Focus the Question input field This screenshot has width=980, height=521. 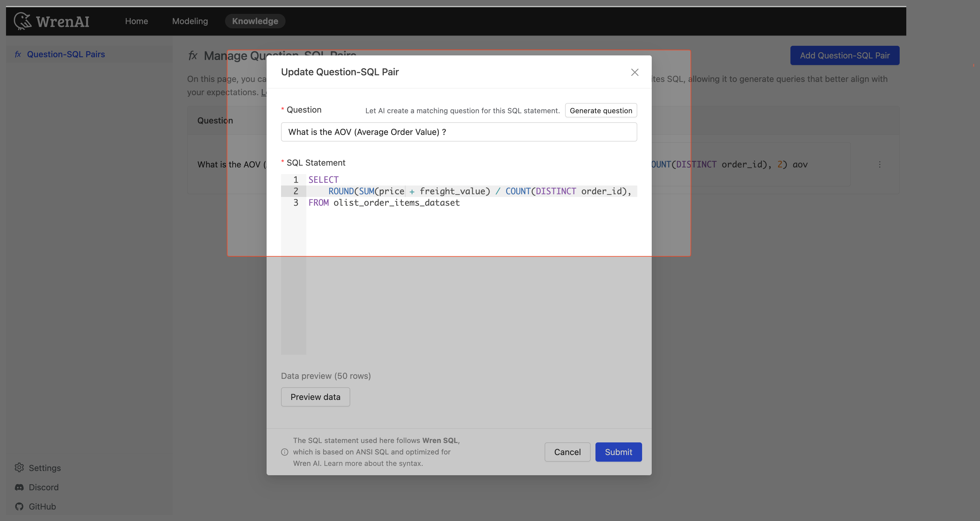coord(459,132)
